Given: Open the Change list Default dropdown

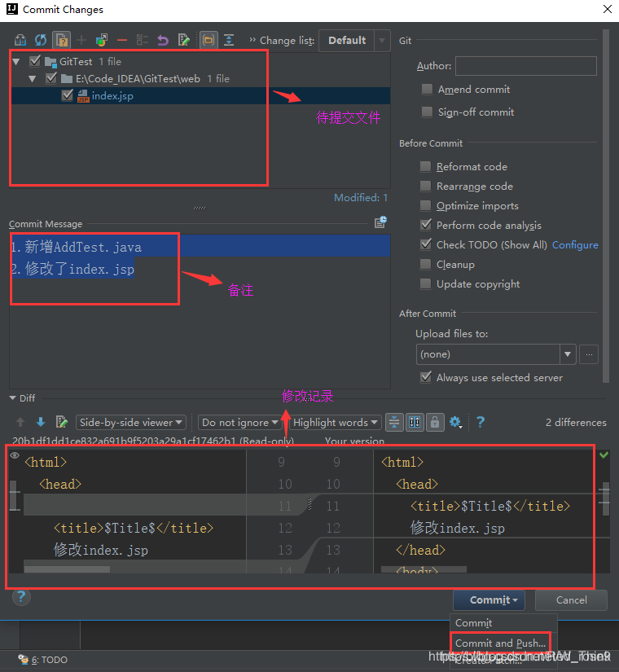Looking at the screenshot, I should 354,41.
